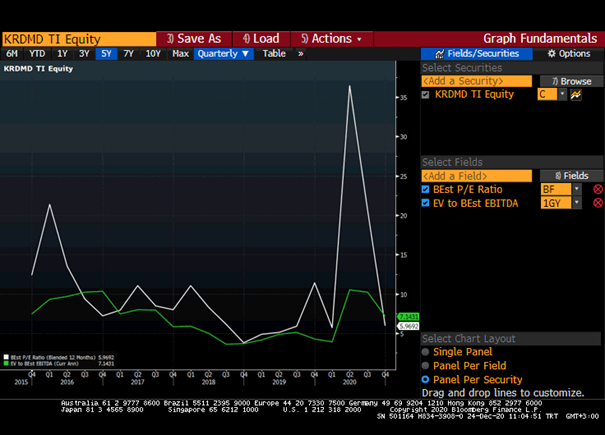Click the white 5.9692 axis value marker
The width and height of the screenshot is (605, 435).
(x=408, y=327)
